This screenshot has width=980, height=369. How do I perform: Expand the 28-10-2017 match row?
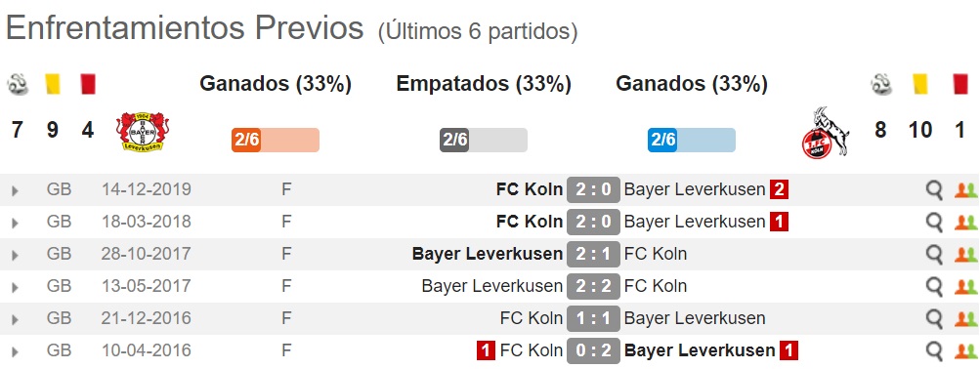point(15,256)
